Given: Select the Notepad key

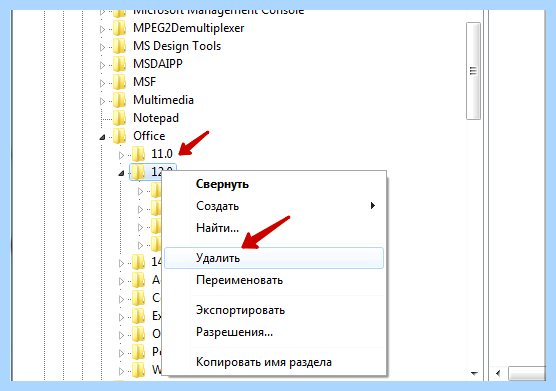Looking at the screenshot, I should [156, 118].
